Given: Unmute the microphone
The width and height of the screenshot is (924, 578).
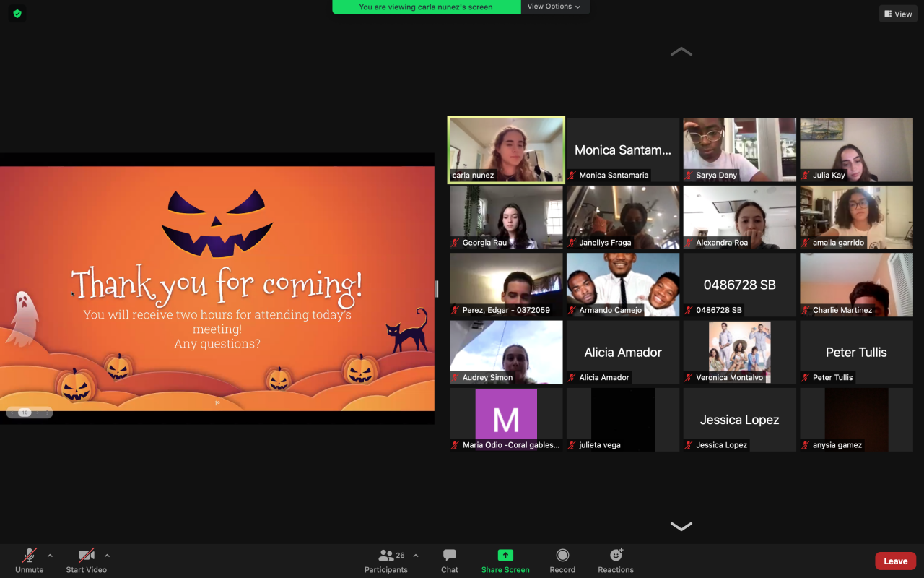Looking at the screenshot, I should click(x=30, y=556).
